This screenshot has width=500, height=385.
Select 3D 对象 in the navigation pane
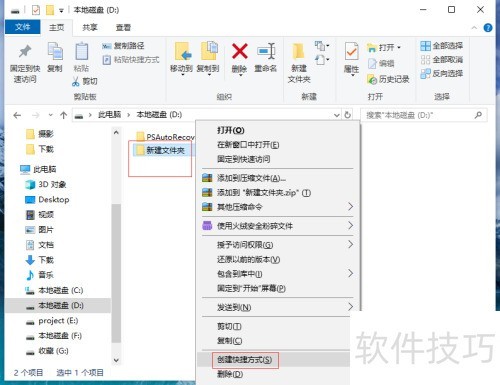point(46,184)
